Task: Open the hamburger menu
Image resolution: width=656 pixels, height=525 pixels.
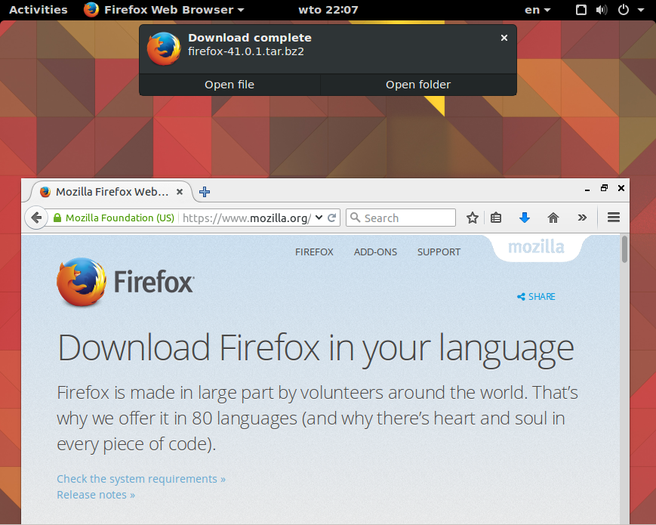Action: click(x=613, y=217)
